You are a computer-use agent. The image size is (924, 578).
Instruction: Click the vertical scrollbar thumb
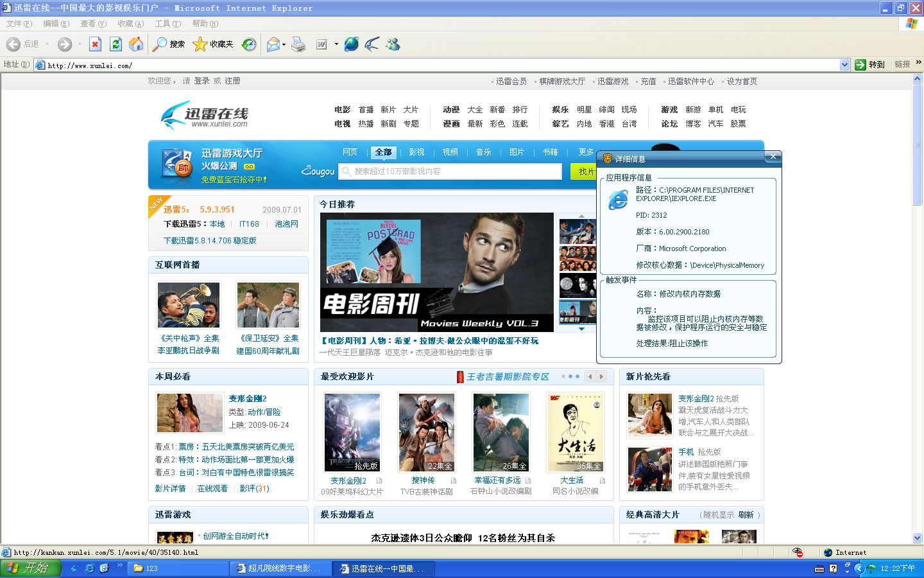tap(918, 145)
